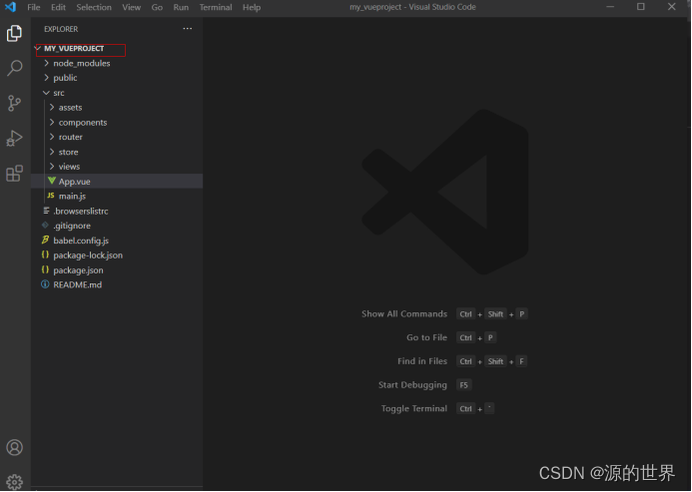Expand the router folder chevron
The width and height of the screenshot is (692, 492).
pos(52,137)
